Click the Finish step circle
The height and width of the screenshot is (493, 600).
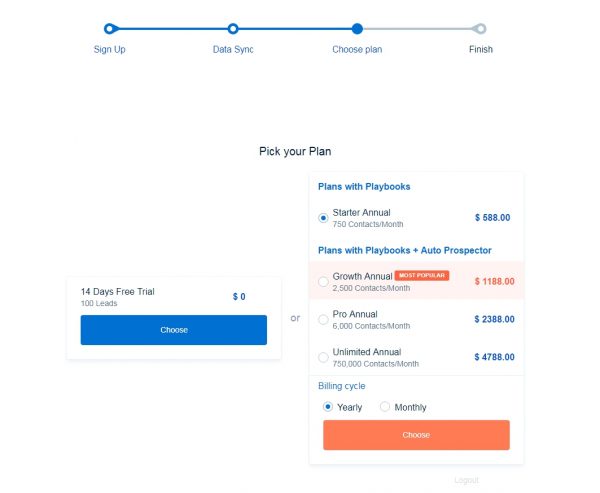tap(480, 29)
